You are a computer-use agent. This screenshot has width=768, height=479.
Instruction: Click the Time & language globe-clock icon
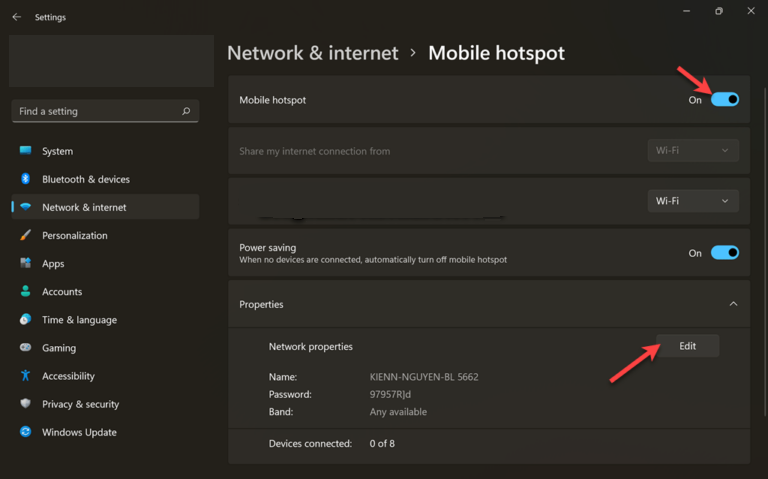[25, 319]
